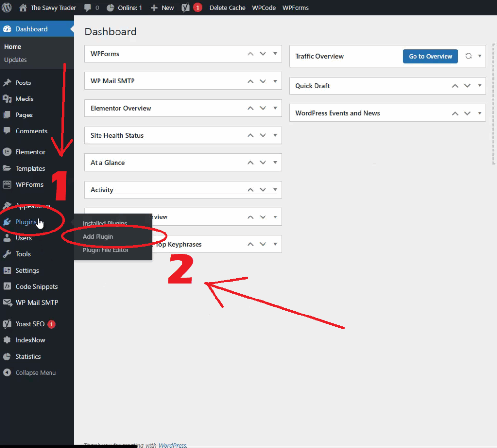Image resolution: width=497 pixels, height=448 pixels.
Task: Open the Traffic Overview widget dropdown
Action: point(480,56)
